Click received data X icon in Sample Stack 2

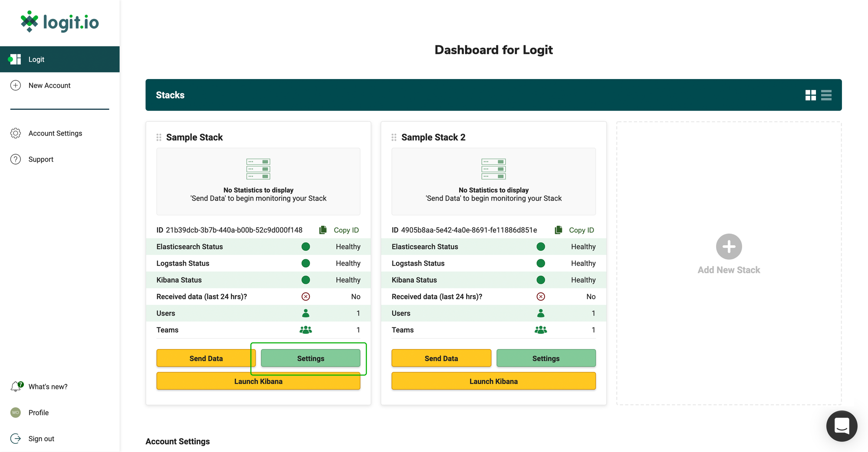click(x=541, y=297)
